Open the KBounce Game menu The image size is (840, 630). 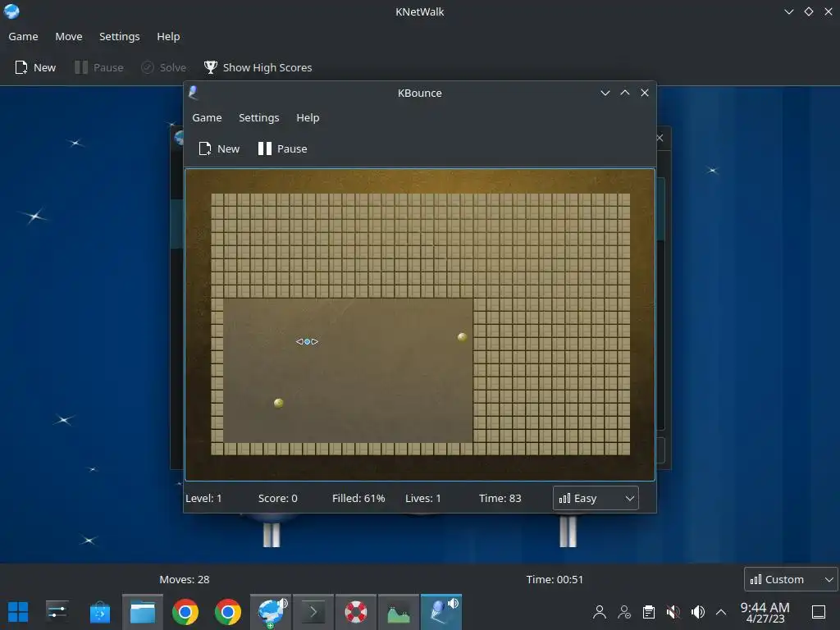207,118
